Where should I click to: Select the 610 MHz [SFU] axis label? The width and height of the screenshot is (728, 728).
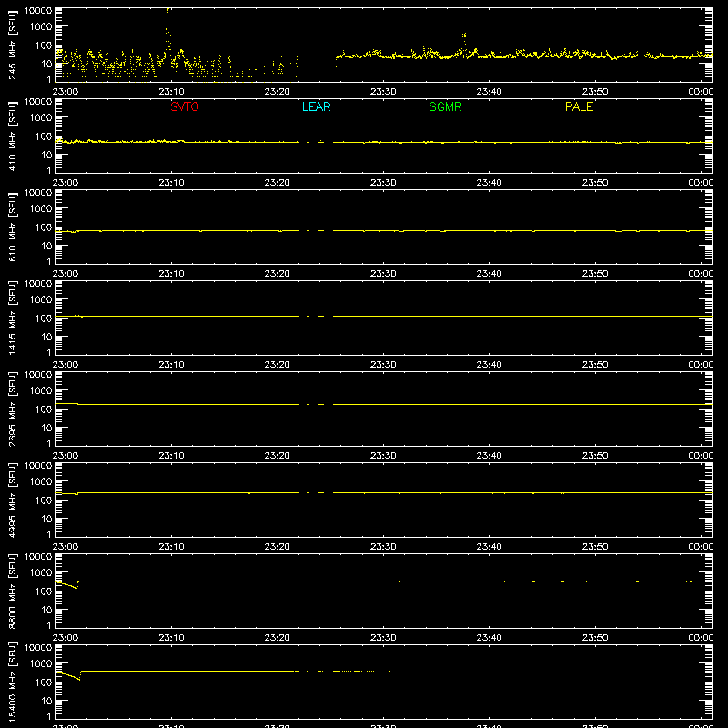tap(12, 227)
